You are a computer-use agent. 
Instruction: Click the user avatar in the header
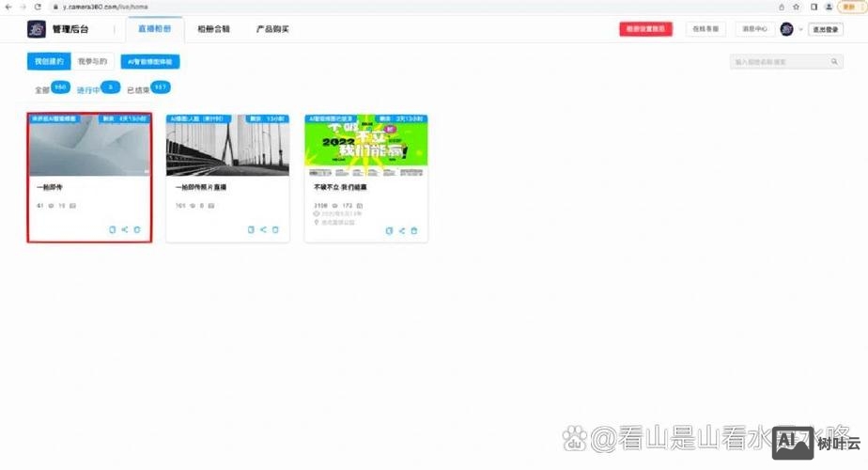coord(786,29)
